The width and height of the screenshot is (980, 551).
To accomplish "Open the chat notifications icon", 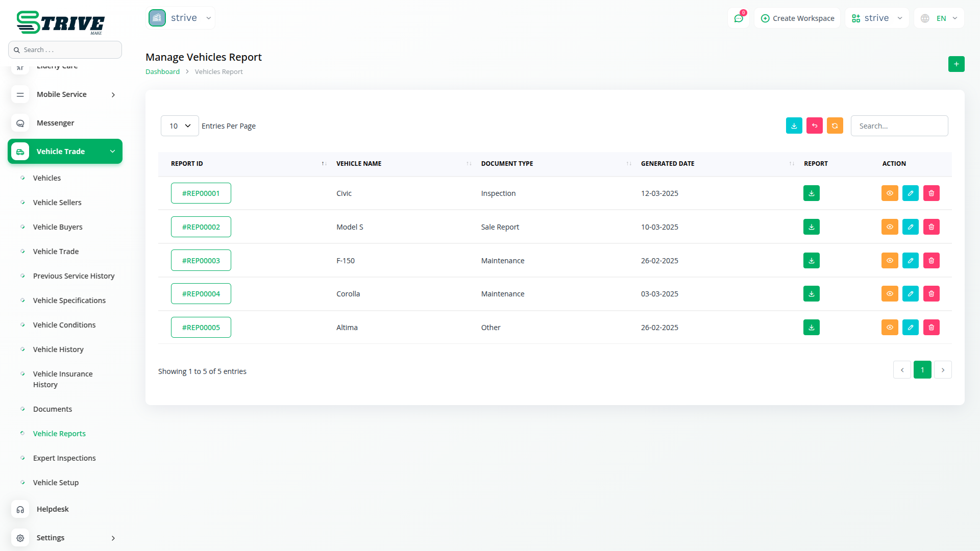I will [738, 18].
